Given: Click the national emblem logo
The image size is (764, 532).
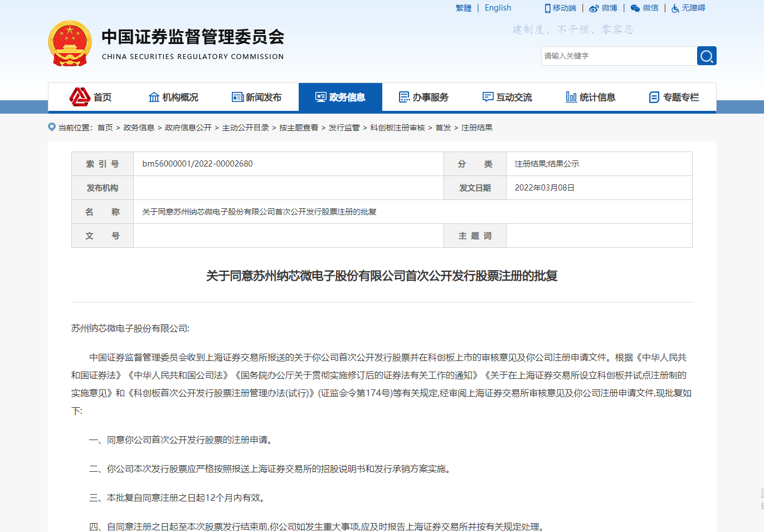Looking at the screenshot, I should (70, 43).
